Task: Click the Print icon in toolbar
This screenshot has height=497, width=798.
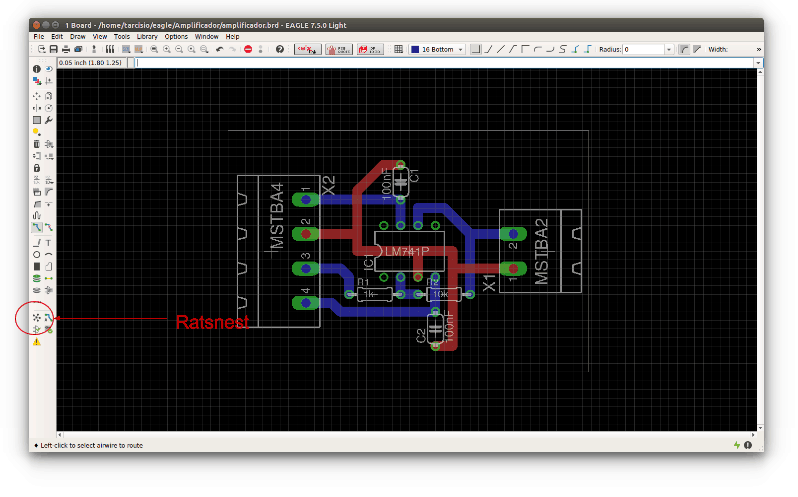Action: (x=66, y=49)
